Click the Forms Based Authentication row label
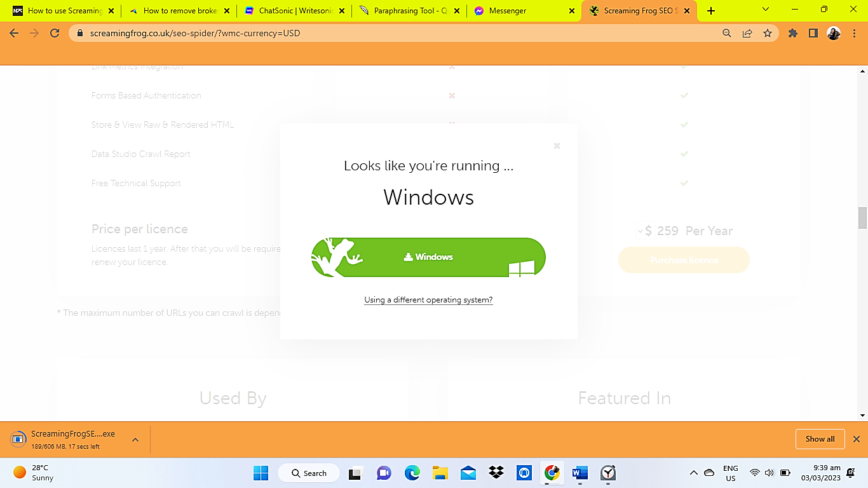This screenshot has width=868, height=488. [146, 95]
